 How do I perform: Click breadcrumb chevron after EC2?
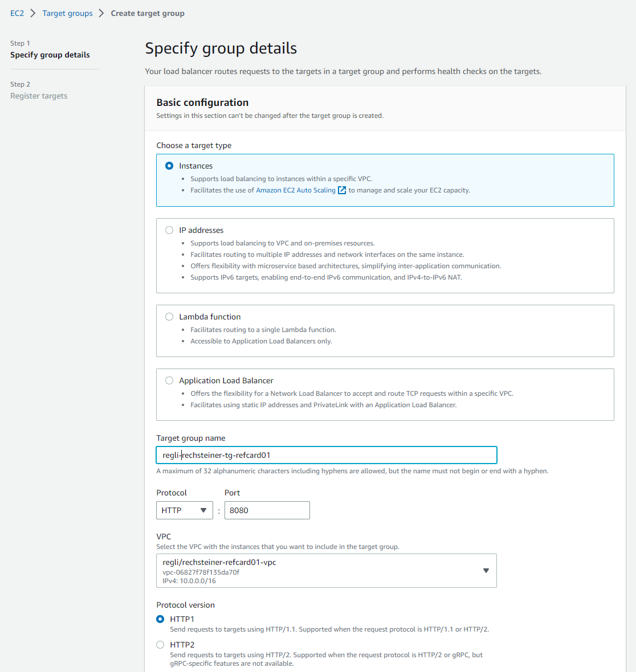coord(33,13)
